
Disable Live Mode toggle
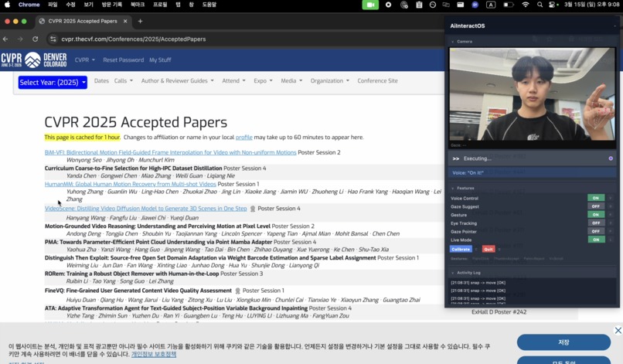(596, 240)
